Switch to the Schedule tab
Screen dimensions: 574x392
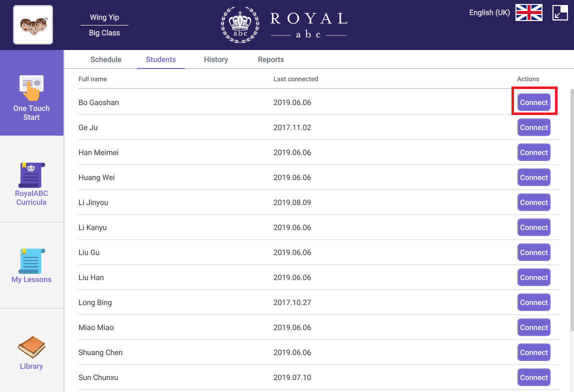[106, 59]
